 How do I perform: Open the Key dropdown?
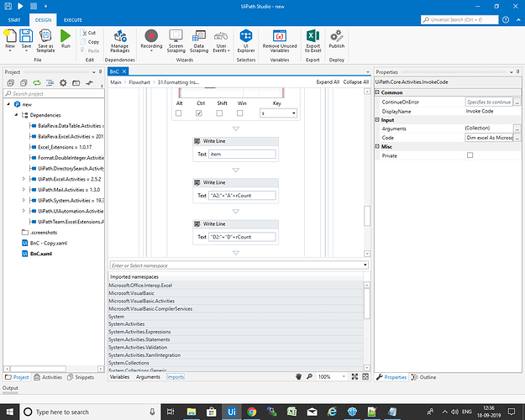294,113
